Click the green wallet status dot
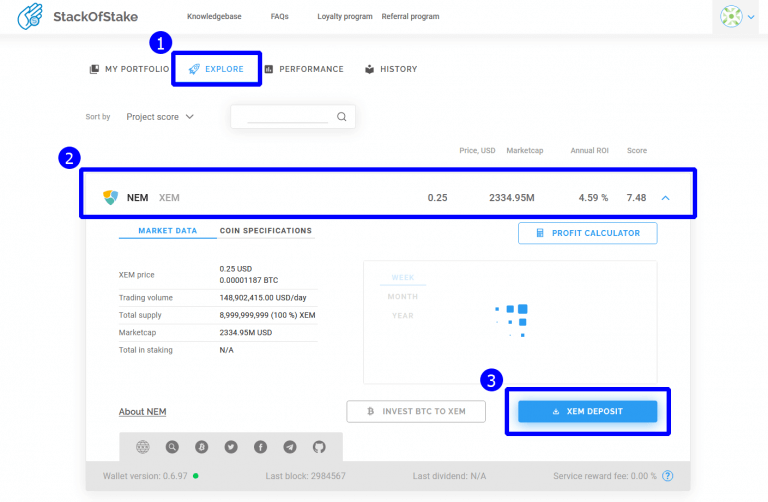The image size is (768, 502). (x=195, y=476)
